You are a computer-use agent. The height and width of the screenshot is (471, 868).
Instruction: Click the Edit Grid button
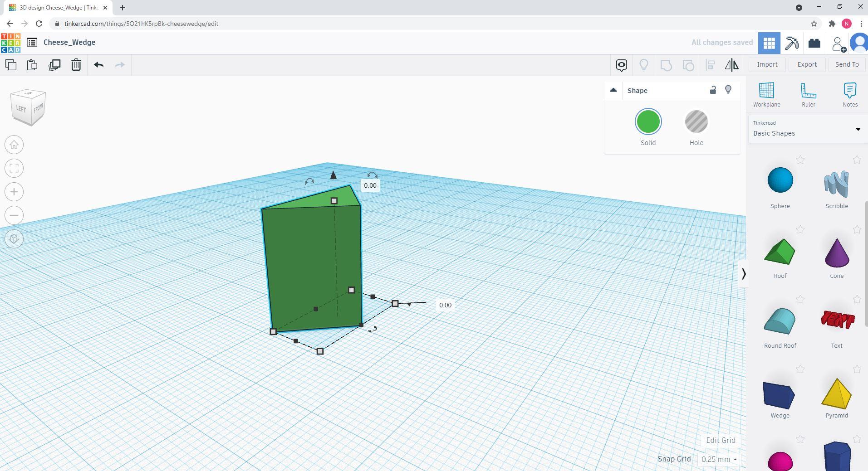[x=721, y=440]
